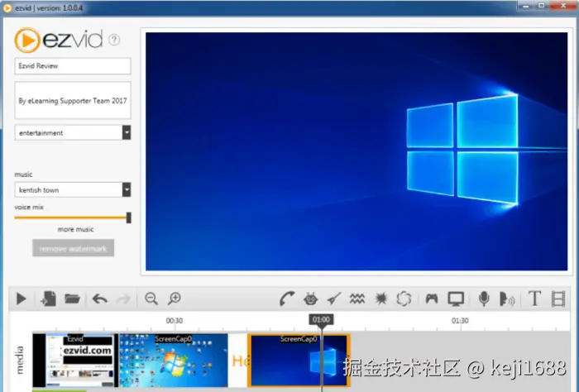Click the ezvid logo
The image size is (579, 392).
pos(59,40)
